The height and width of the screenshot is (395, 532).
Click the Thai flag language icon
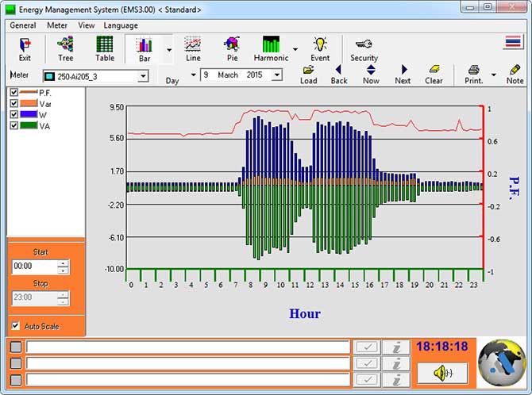pos(513,42)
